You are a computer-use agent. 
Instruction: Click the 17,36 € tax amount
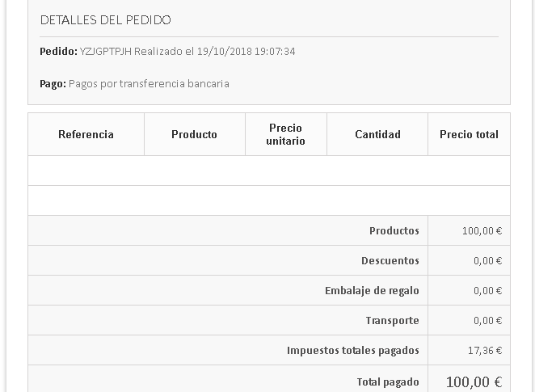click(485, 350)
